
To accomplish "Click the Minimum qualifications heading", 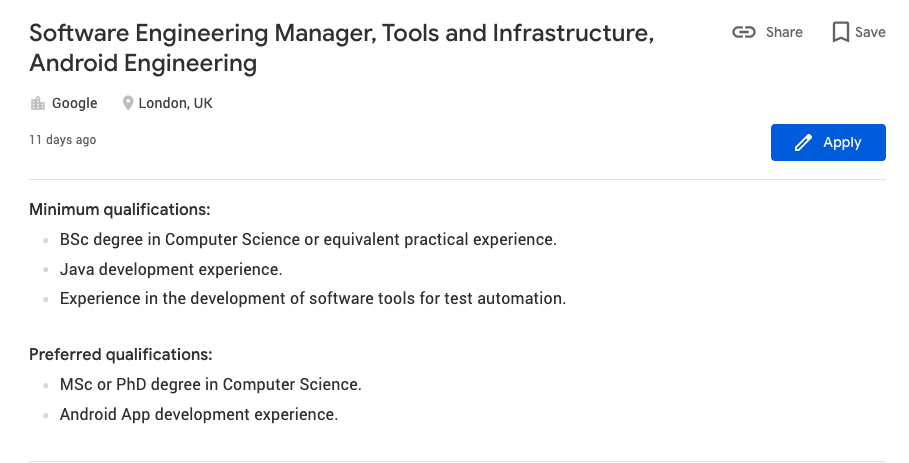I will point(119,209).
